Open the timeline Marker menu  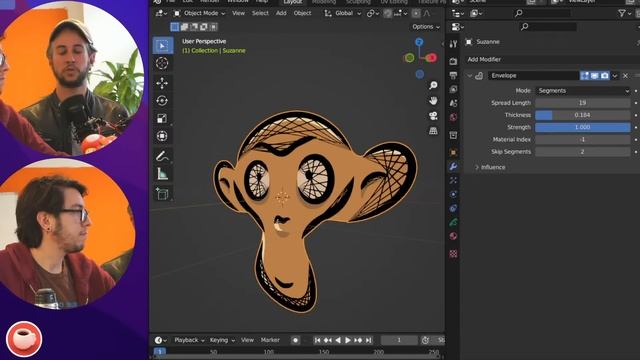(x=270, y=340)
